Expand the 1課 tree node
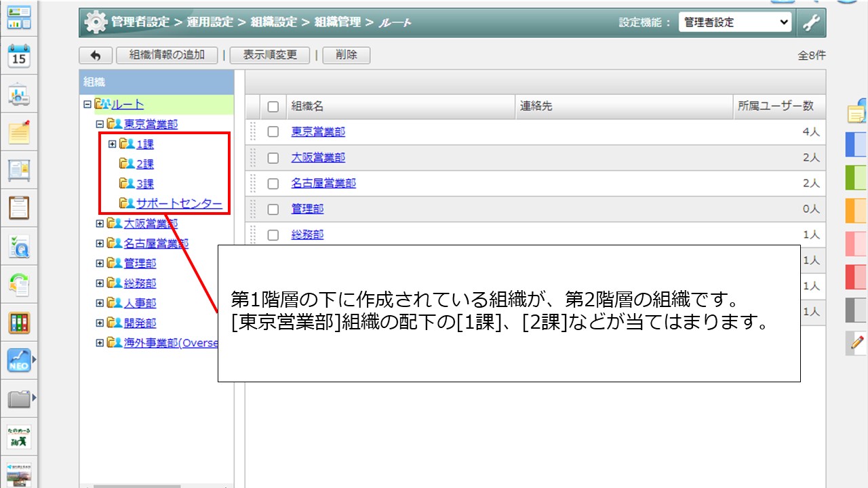 pyautogui.click(x=113, y=144)
